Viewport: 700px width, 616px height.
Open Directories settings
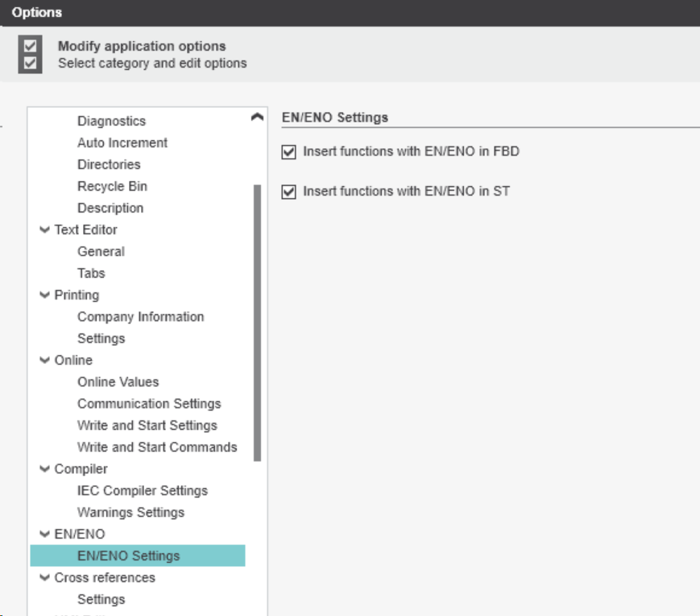coord(109,164)
